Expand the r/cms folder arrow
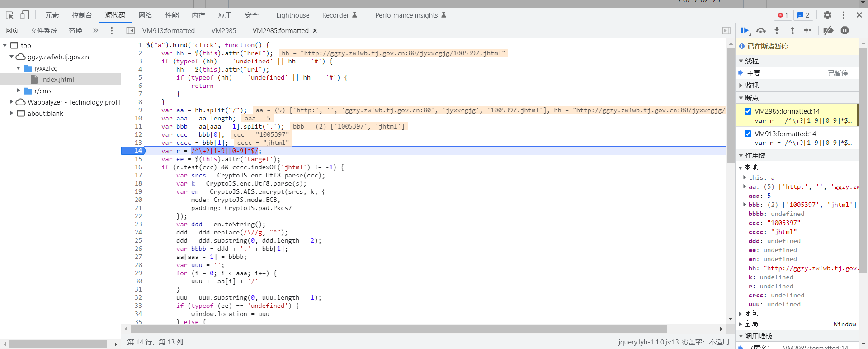The height and width of the screenshot is (349, 868). pyautogui.click(x=19, y=91)
